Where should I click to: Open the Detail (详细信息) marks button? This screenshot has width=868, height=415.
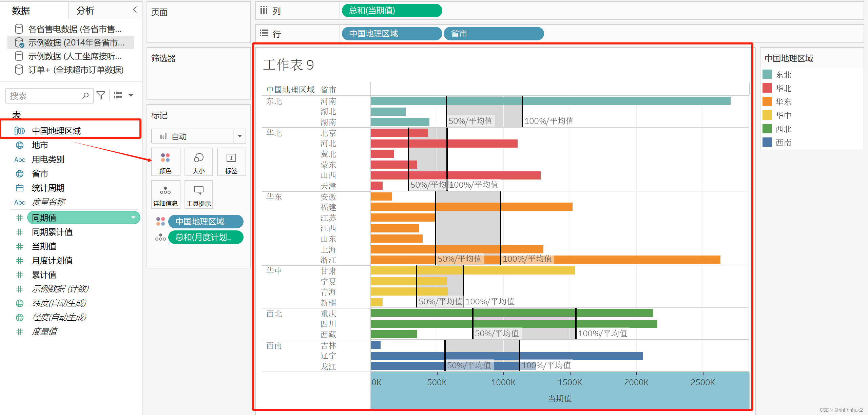point(165,194)
